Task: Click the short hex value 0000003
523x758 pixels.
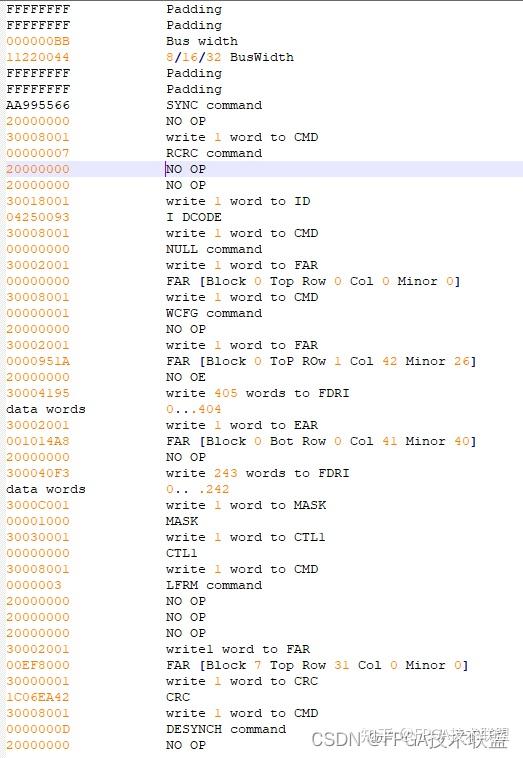Action: (34, 585)
